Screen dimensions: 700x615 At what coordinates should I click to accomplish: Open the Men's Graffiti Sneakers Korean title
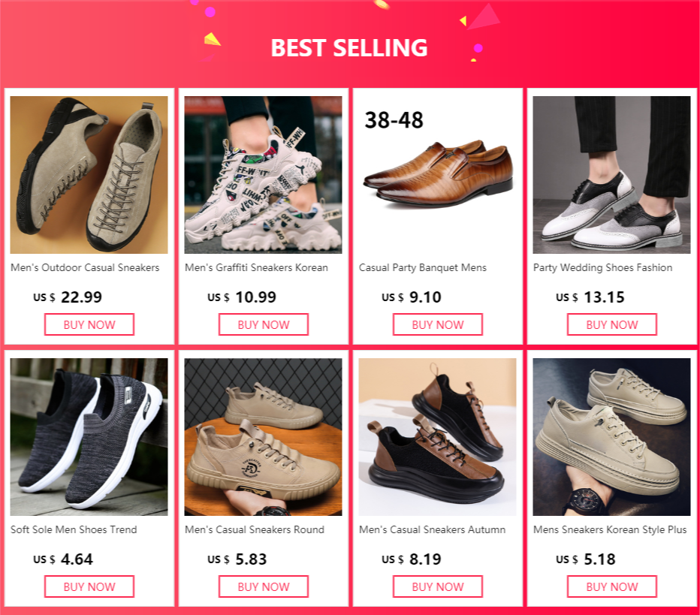256,267
